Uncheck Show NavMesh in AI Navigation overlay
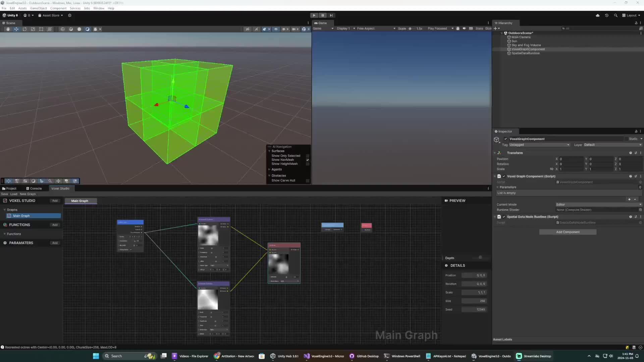 click(308, 160)
